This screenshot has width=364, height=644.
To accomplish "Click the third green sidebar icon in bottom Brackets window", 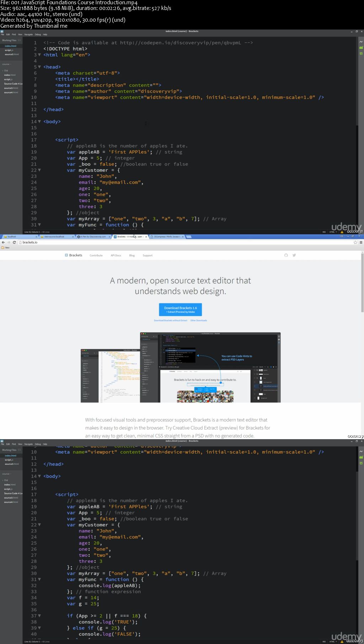I will pyautogui.click(x=361, y=463).
